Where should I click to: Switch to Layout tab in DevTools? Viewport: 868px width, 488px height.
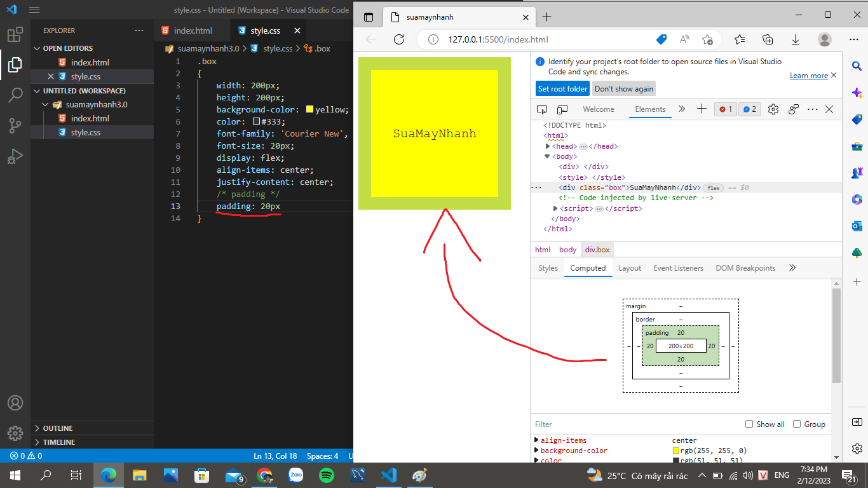tap(630, 268)
